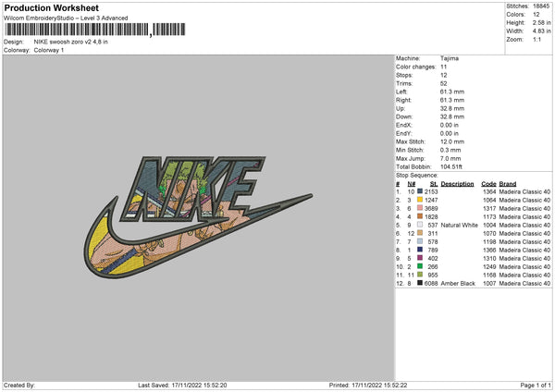This screenshot has height=392, width=555.
Task: Click the Production Worksheet title
Action: tap(51, 7)
